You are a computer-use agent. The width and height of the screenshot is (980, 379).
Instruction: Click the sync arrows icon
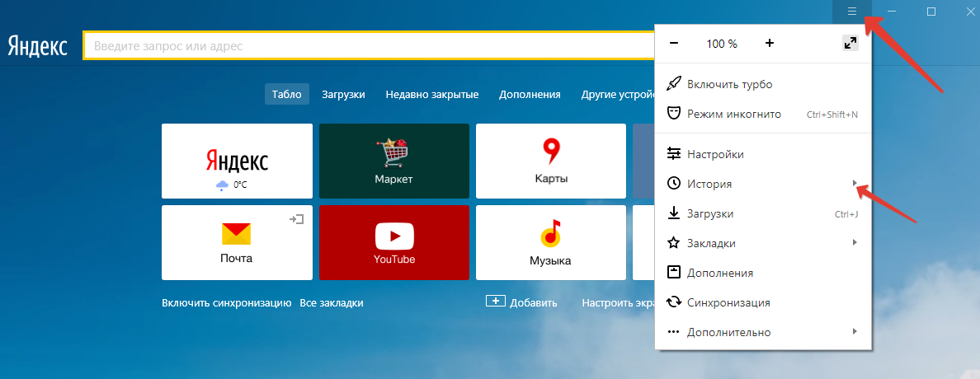click(x=674, y=302)
